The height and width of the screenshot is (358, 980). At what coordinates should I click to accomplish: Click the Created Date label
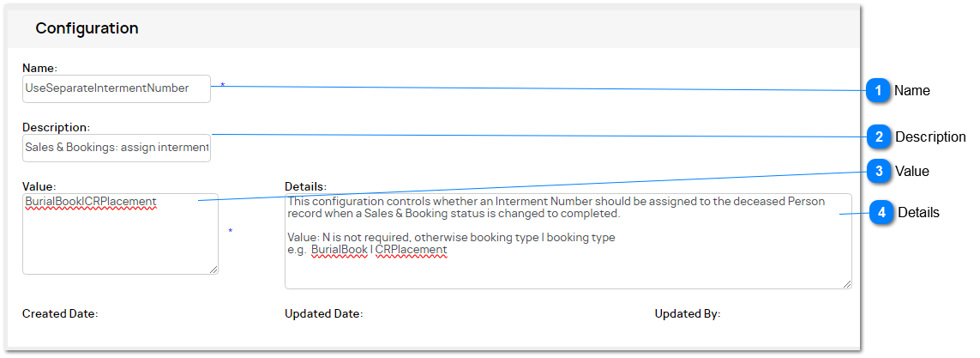(60, 313)
